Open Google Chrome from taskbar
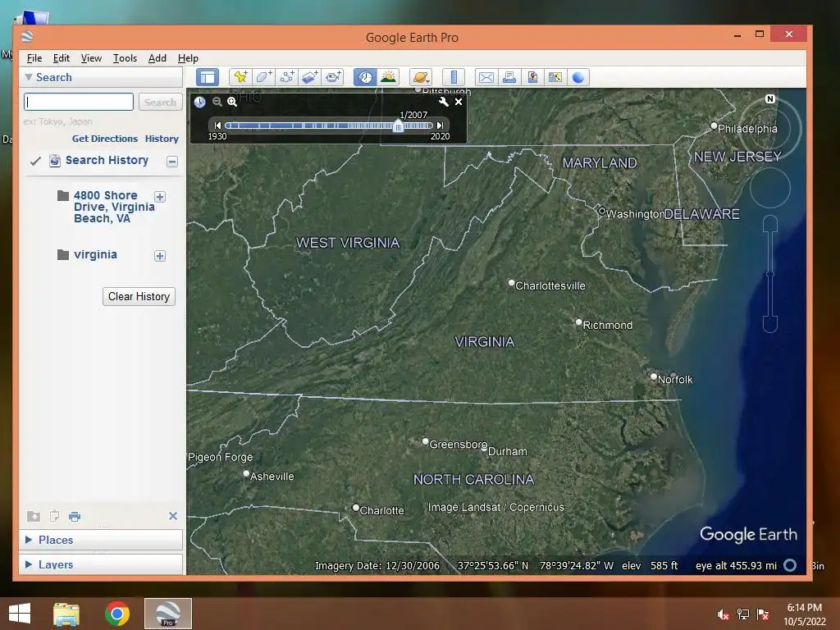This screenshot has height=630, width=840. point(116,614)
